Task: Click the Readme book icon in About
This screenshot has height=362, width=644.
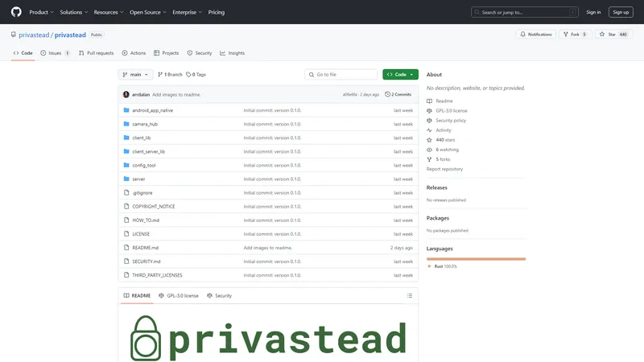Action: [x=429, y=101]
